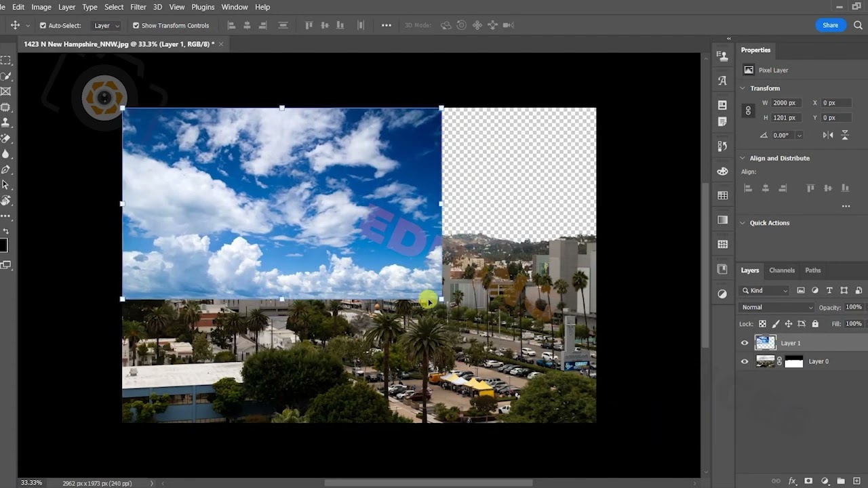Image resolution: width=868 pixels, height=488 pixels.
Task: Switch to the Paths tab
Action: click(x=812, y=270)
